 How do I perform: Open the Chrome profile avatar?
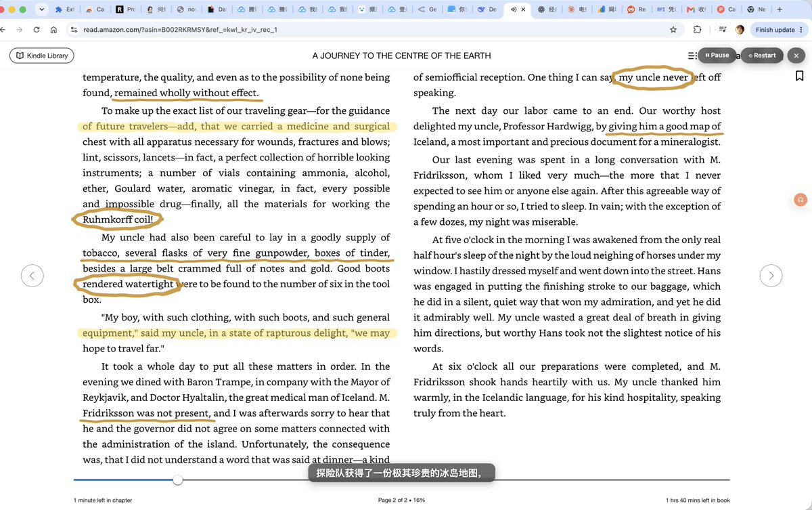click(x=740, y=30)
